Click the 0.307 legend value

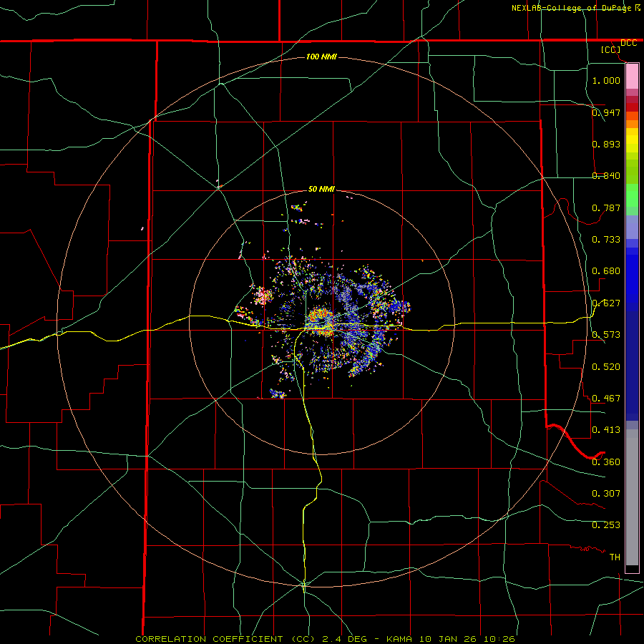[x=606, y=494]
